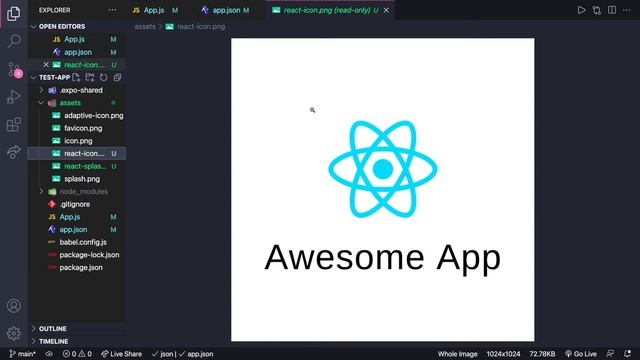Open editor more actions ellipsis

tap(627, 10)
